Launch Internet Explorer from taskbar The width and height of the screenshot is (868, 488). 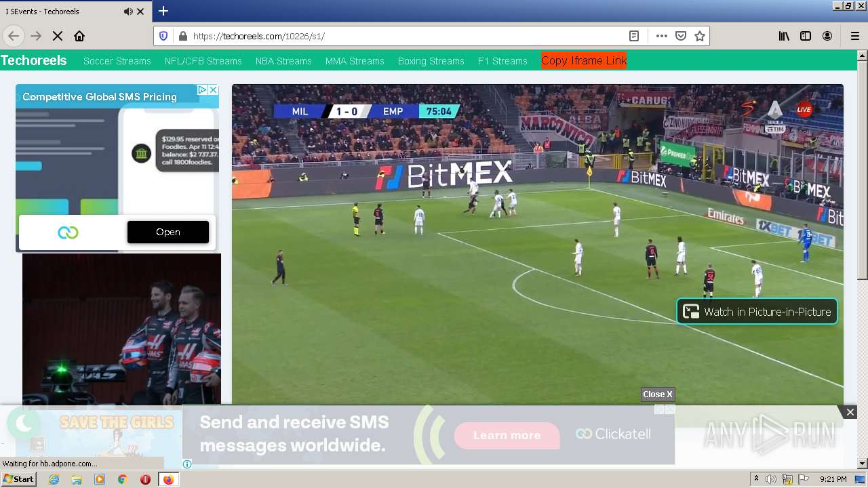click(x=54, y=479)
